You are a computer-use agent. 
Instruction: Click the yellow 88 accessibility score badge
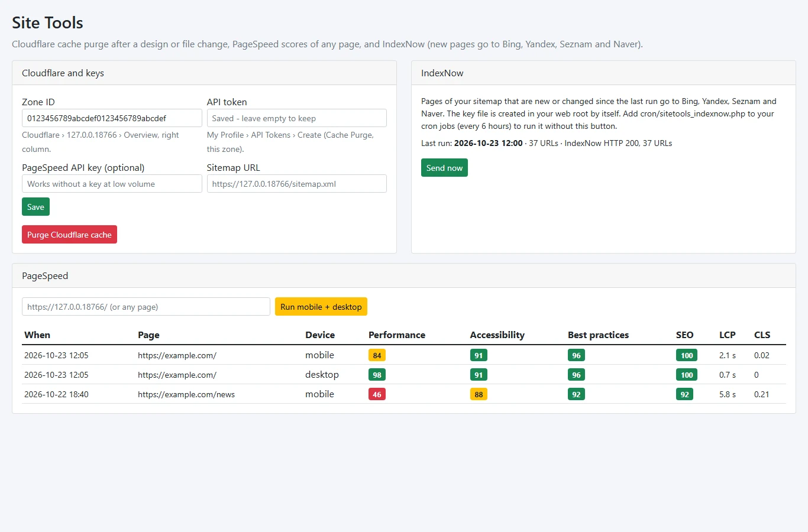tap(479, 394)
